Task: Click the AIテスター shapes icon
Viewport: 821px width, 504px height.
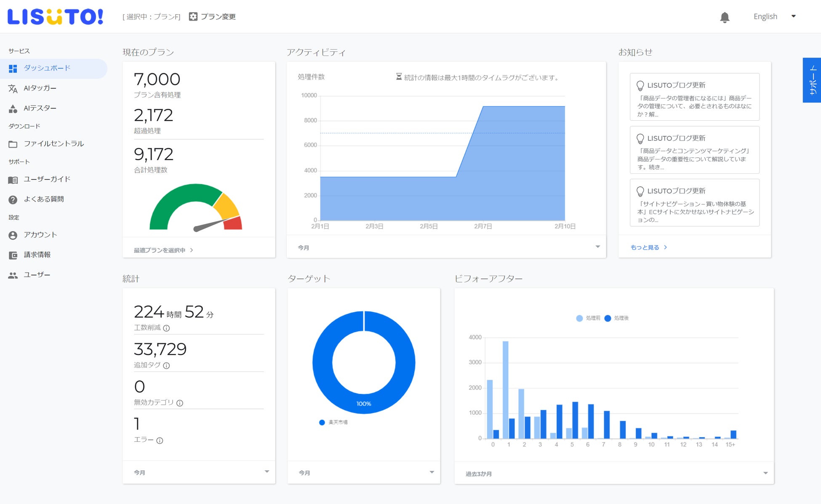Action: [13, 109]
